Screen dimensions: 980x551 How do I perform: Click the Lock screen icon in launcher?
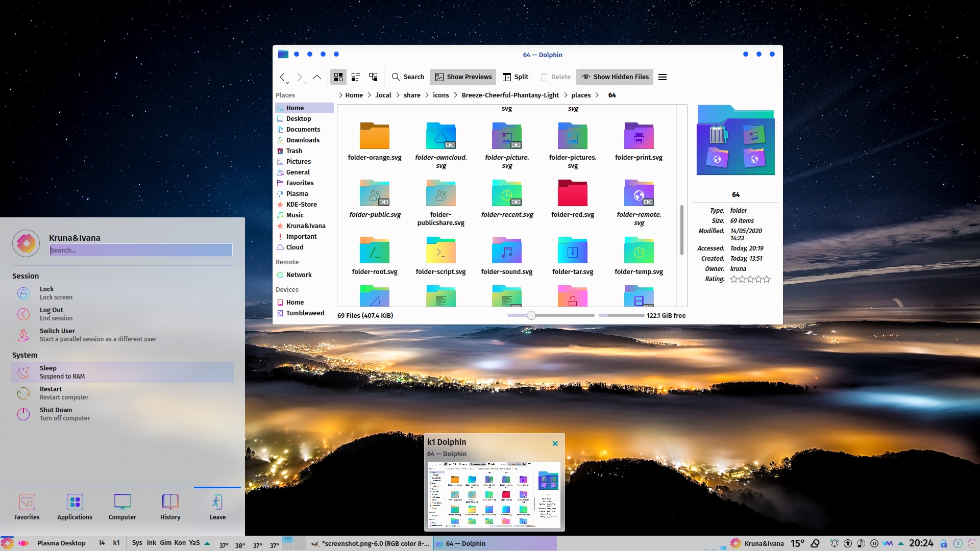[x=23, y=293]
